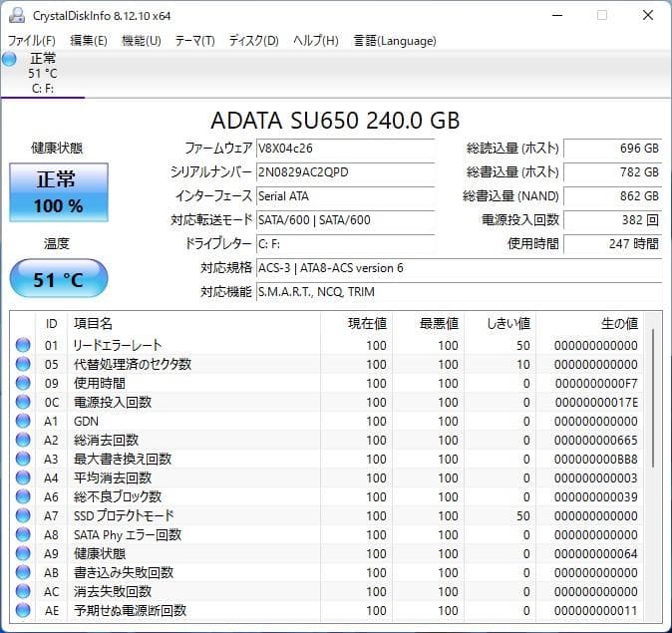Click the standard field ACS-3 | ATA8-ACS version 6
The height and width of the screenshot is (633, 672).
pyautogui.click(x=459, y=268)
